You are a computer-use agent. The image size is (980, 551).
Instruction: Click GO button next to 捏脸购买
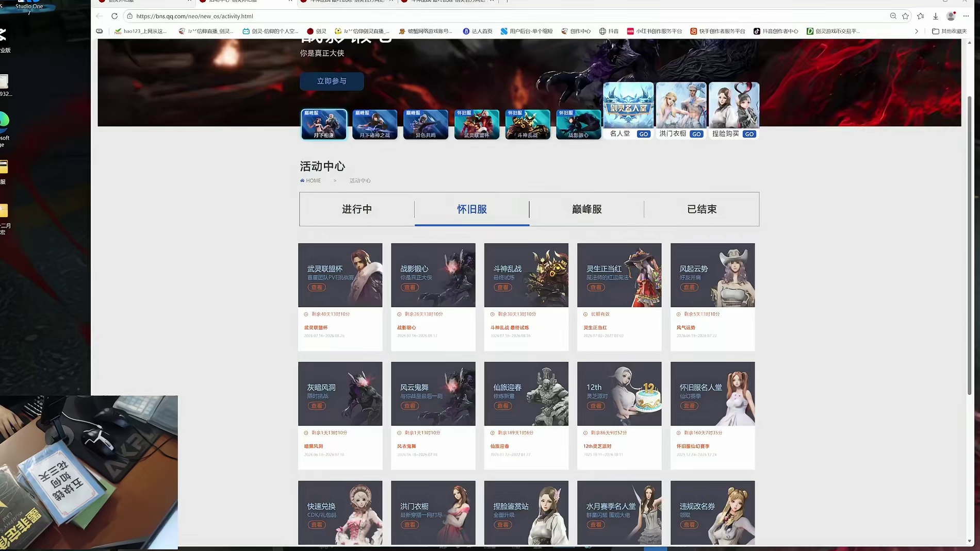coord(749,134)
